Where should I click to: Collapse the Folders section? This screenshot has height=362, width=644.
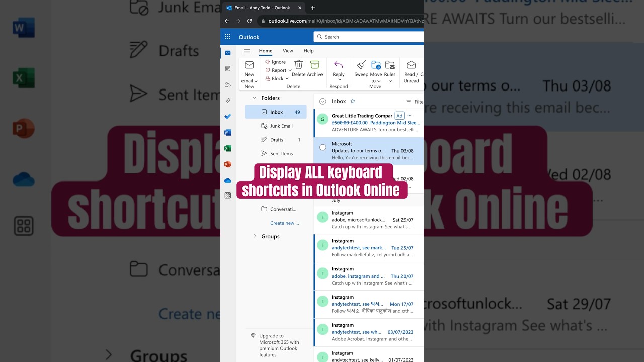tap(255, 98)
